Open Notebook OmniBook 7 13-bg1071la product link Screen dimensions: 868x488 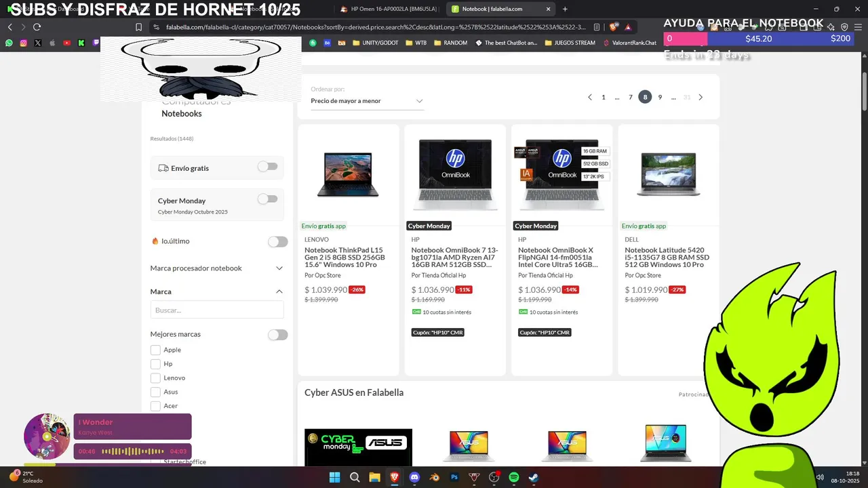[454, 258]
